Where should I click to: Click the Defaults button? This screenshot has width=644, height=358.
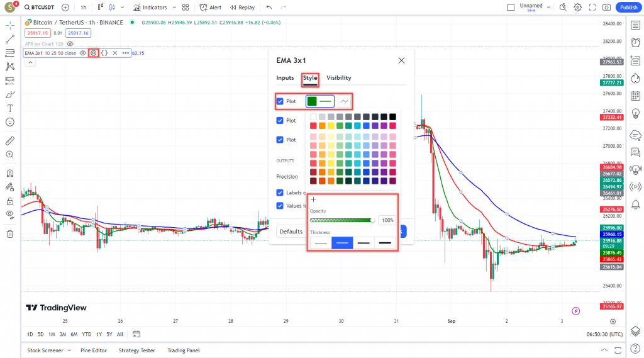[291, 232]
